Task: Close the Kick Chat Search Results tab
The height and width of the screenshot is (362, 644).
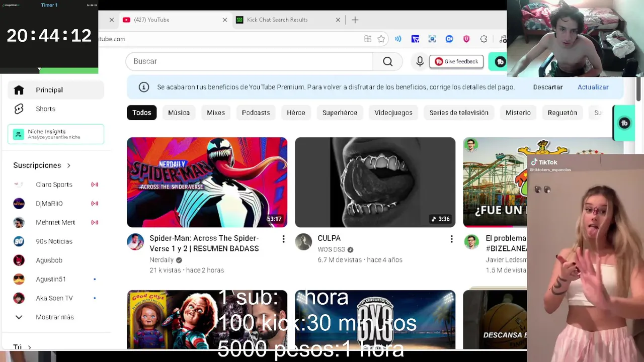Action: pos(338,20)
